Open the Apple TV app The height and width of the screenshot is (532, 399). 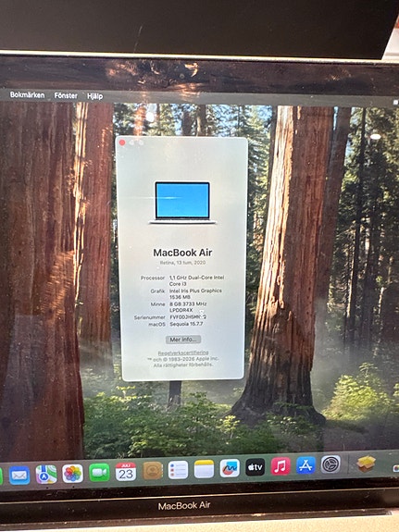coord(255,467)
